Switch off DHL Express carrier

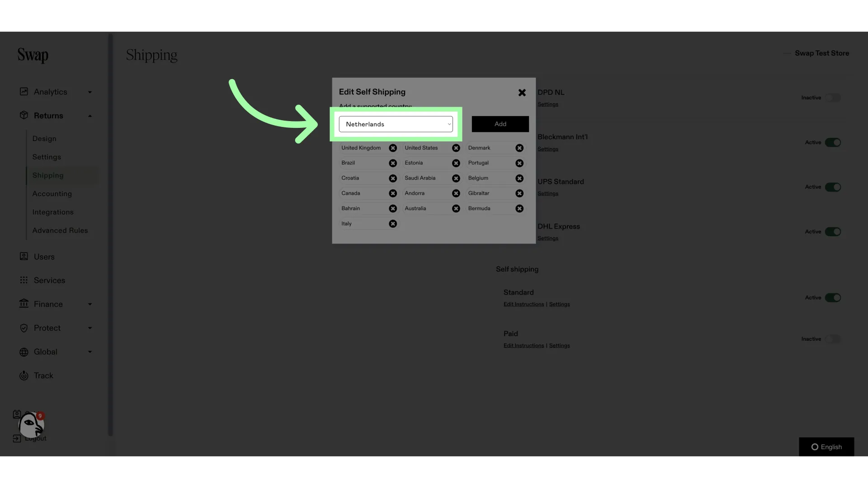[833, 232]
